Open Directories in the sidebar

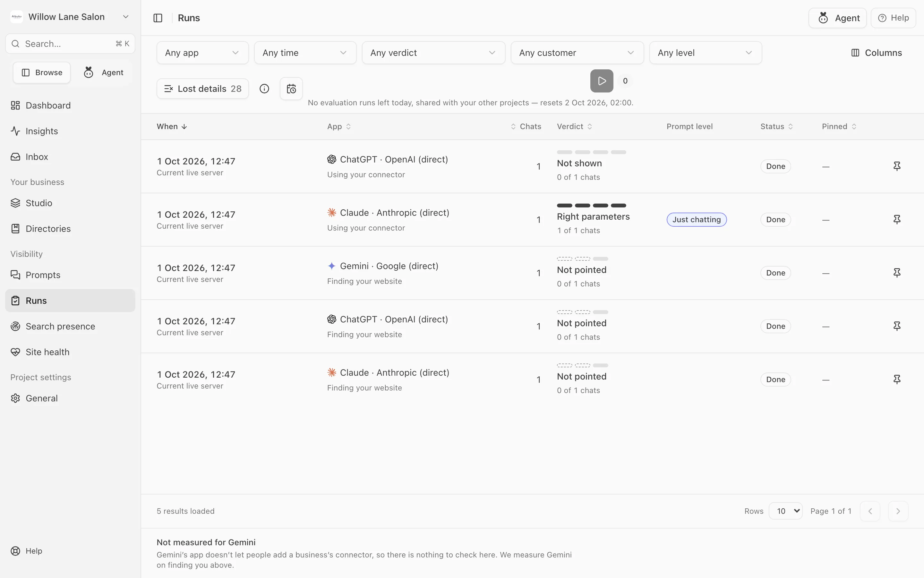tap(70, 229)
